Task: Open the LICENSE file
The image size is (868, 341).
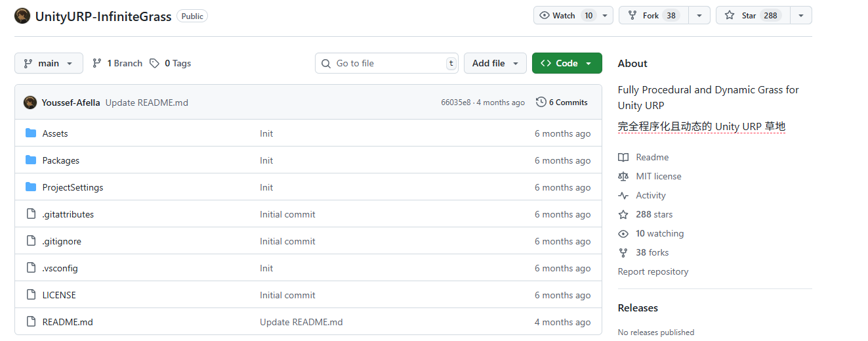Action: (59, 295)
